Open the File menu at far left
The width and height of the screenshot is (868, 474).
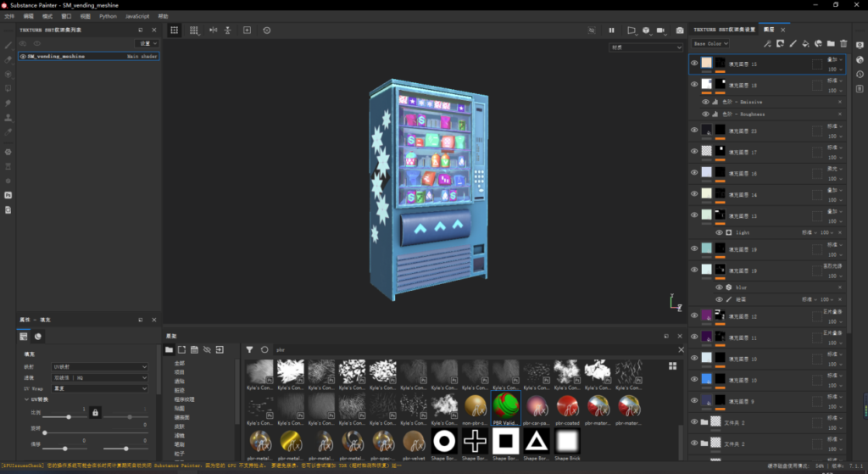pyautogui.click(x=9, y=16)
